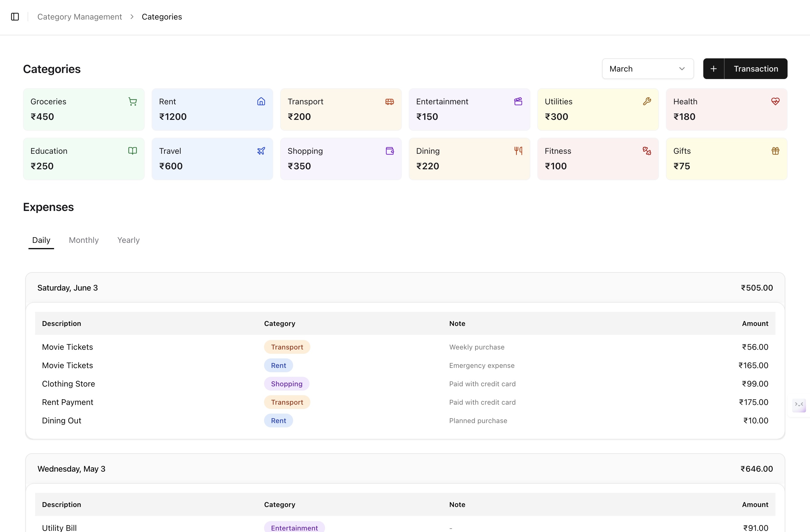810x532 pixels.
Task: Switch to the Monthly expenses tab
Action: [x=83, y=240]
